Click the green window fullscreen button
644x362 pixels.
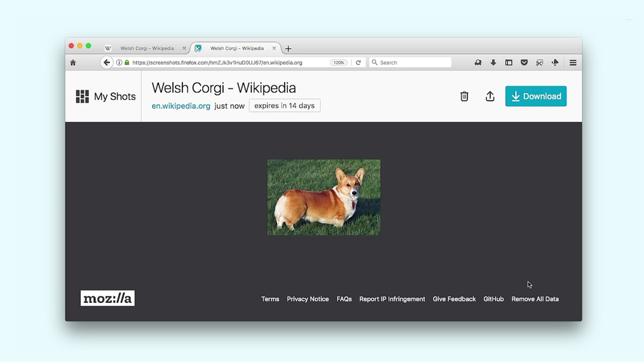click(x=89, y=46)
